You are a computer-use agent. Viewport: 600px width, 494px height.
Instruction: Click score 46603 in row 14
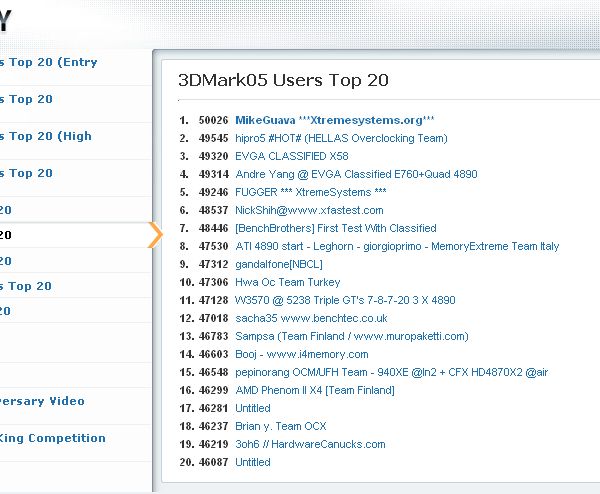point(213,354)
